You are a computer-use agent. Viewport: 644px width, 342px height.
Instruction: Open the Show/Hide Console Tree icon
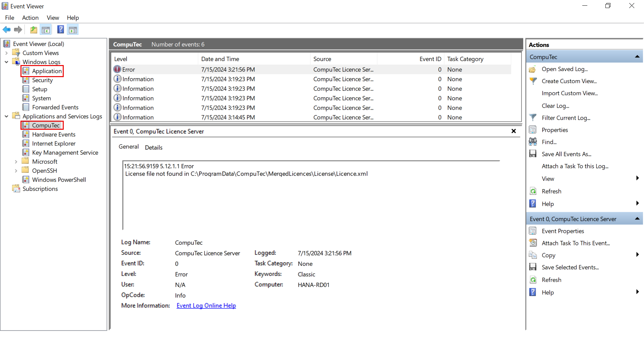46,30
